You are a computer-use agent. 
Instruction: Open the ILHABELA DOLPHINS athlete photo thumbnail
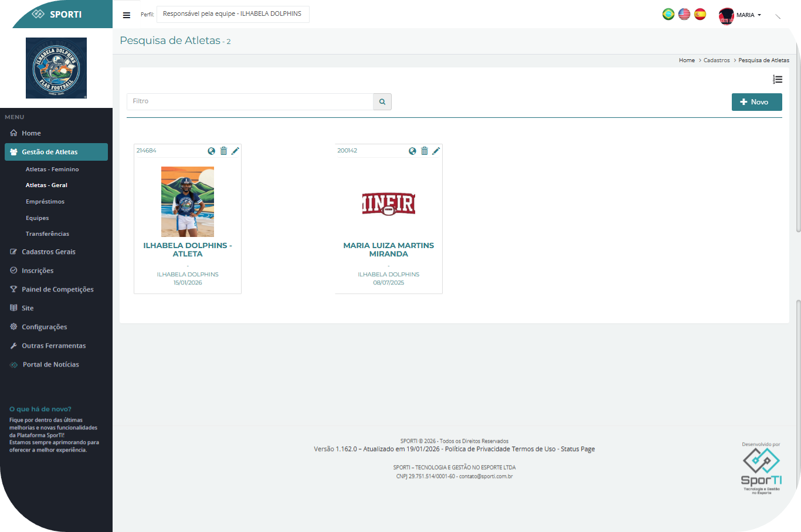[x=188, y=201]
